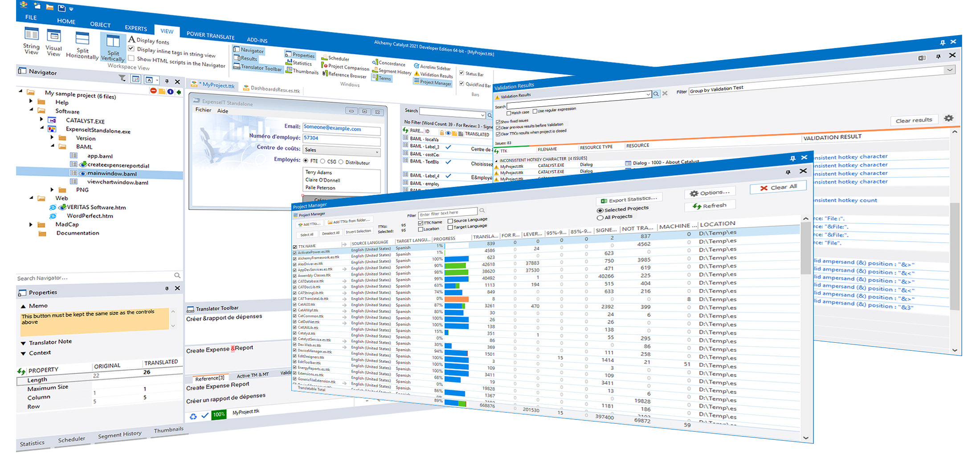Enable Match case in Validation Results

point(509,113)
